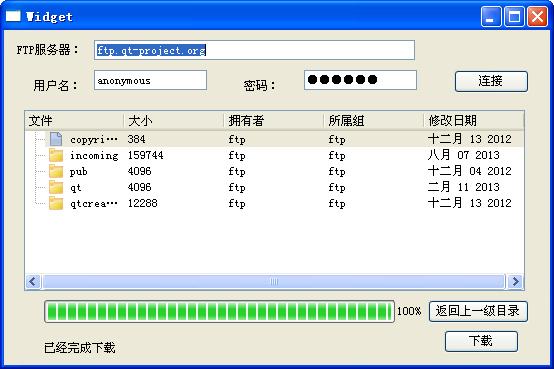Click the 100% progress label

pyautogui.click(x=409, y=311)
